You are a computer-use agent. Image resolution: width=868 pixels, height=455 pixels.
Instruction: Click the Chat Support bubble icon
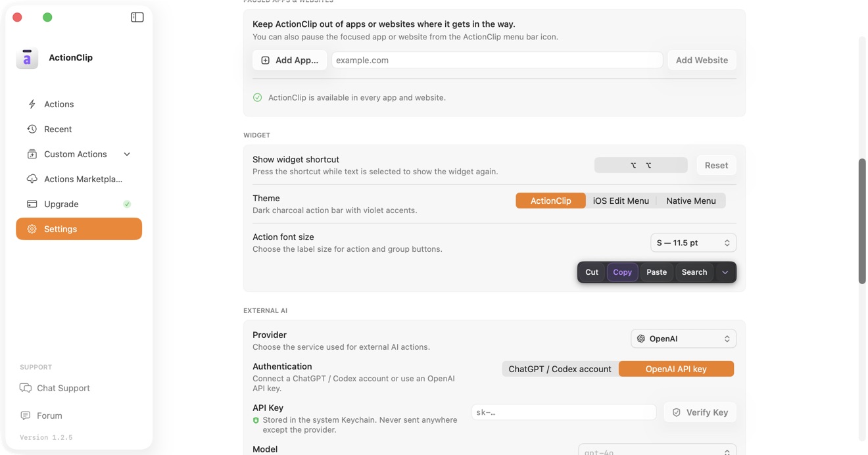[26, 389]
